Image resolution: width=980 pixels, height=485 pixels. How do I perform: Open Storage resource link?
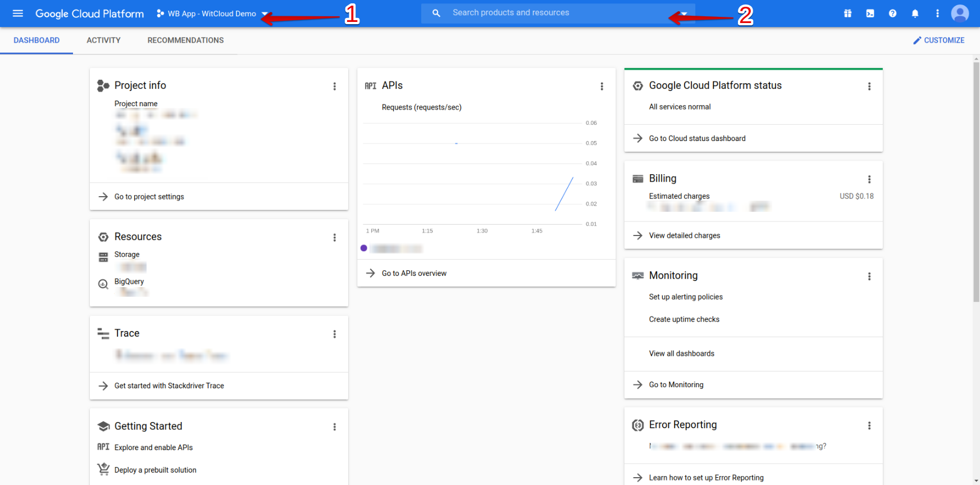point(127,255)
